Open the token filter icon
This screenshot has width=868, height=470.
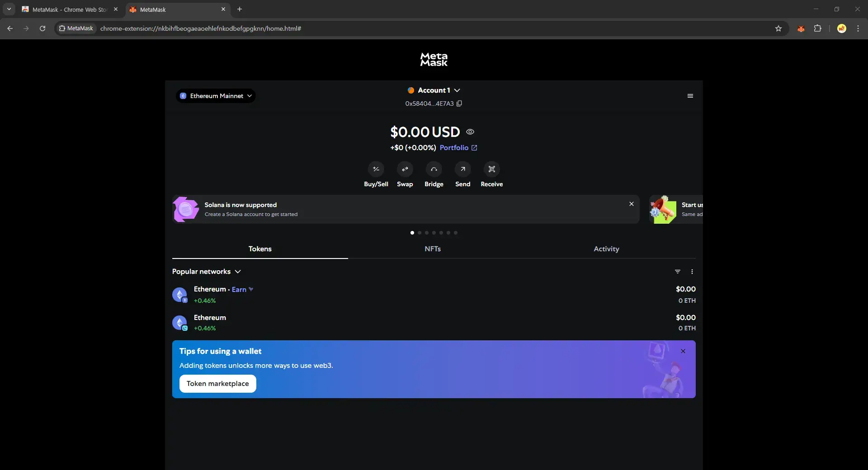pos(677,272)
